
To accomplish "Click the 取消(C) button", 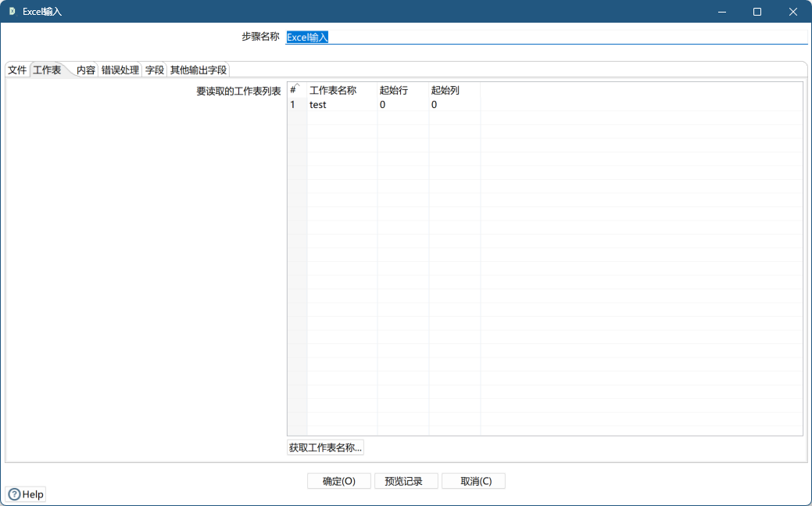I will coord(473,480).
